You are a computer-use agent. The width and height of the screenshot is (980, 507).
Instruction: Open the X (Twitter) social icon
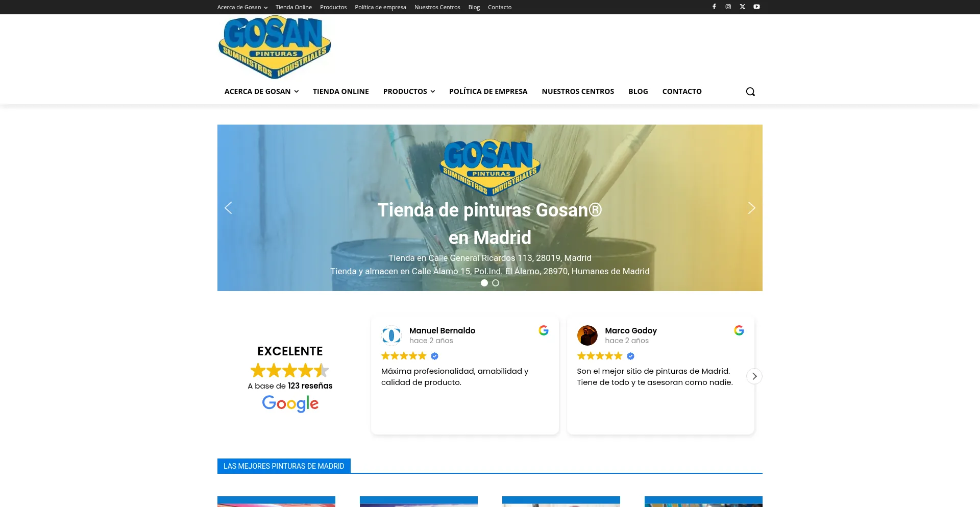click(x=743, y=7)
